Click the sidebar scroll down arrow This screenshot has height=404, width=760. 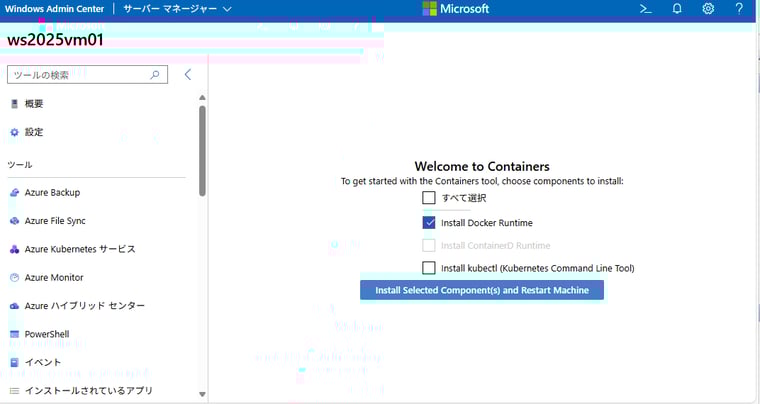click(x=203, y=394)
